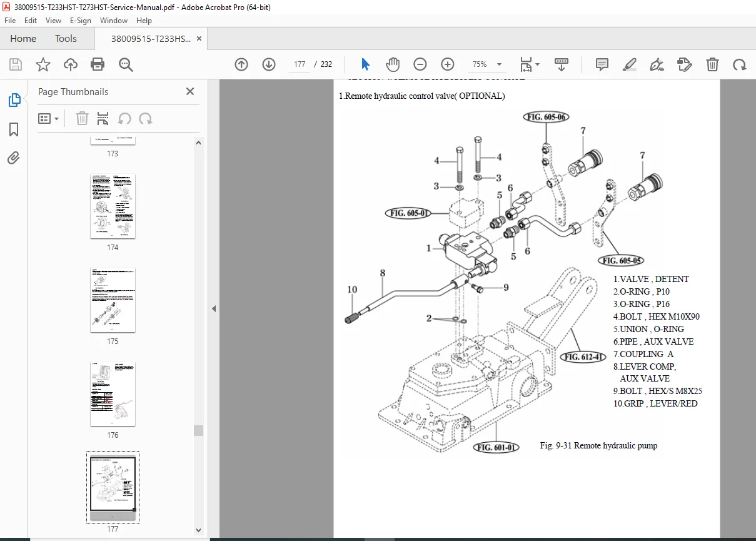
Task: Rotate thumbnails clockwise
Action: tap(146, 118)
